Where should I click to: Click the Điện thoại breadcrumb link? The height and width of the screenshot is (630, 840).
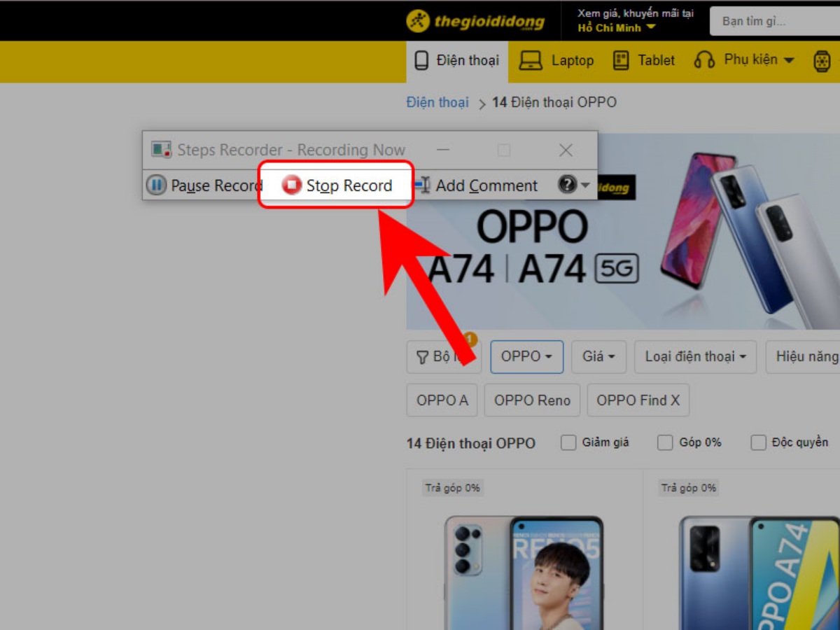pyautogui.click(x=437, y=103)
